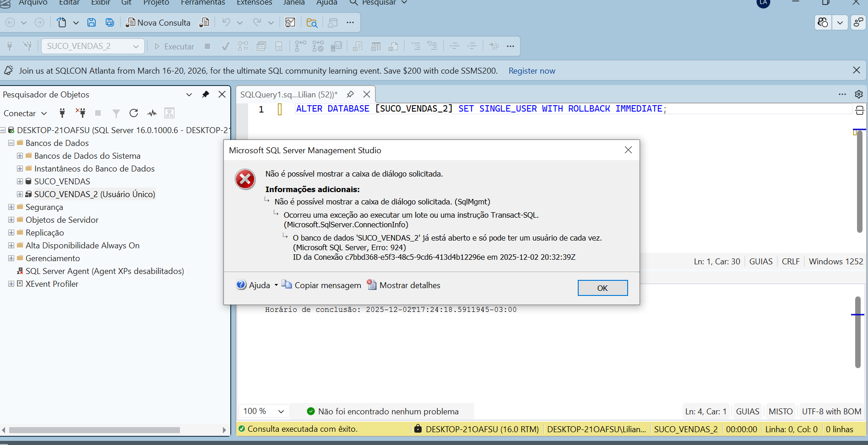Click the save file icon
The image size is (868, 445).
[x=92, y=22]
